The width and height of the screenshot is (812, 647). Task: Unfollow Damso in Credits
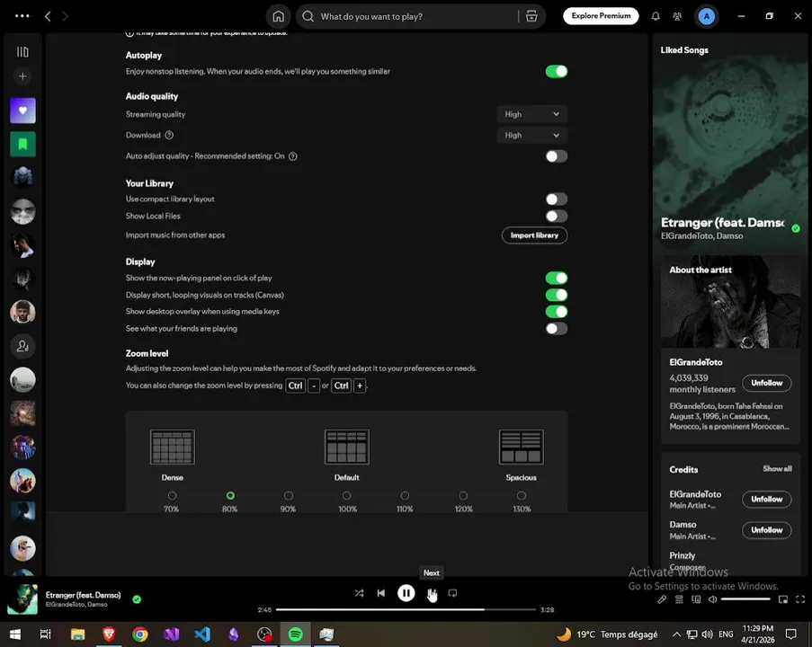(766, 530)
